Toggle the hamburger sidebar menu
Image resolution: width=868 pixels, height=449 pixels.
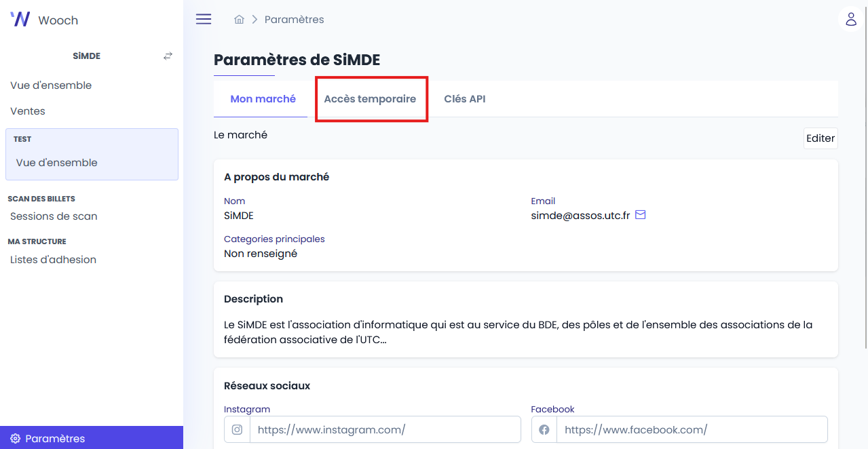[204, 19]
